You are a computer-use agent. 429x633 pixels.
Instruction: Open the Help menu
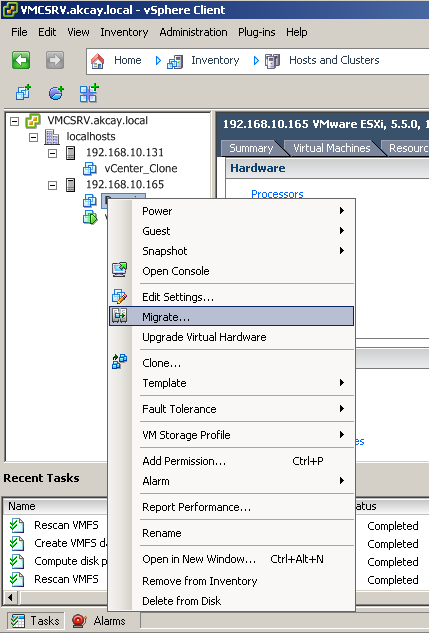297,32
